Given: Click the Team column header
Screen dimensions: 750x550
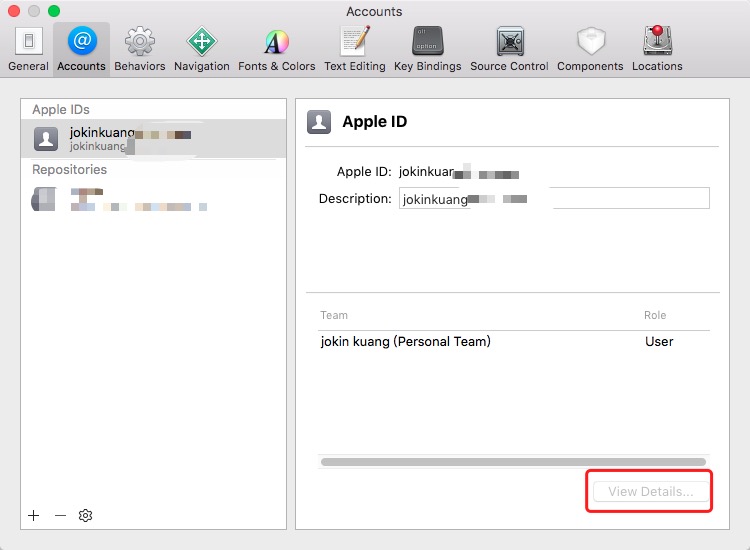Looking at the screenshot, I should point(334,315).
